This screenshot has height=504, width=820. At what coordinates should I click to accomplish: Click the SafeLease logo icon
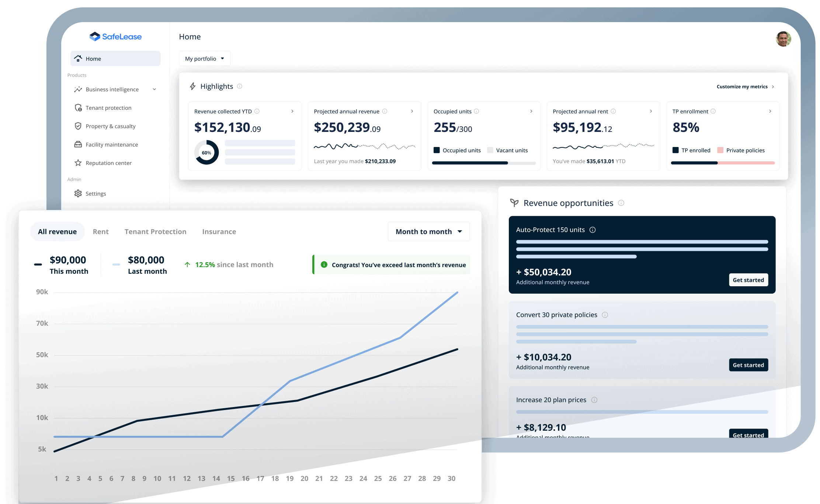point(95,36)
